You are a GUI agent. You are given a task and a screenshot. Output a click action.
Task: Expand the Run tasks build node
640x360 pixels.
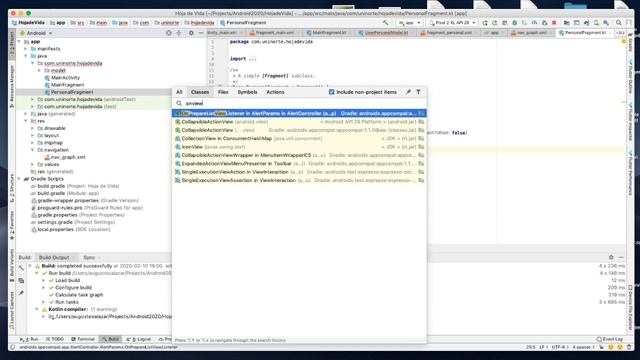(x=44, y=302)
